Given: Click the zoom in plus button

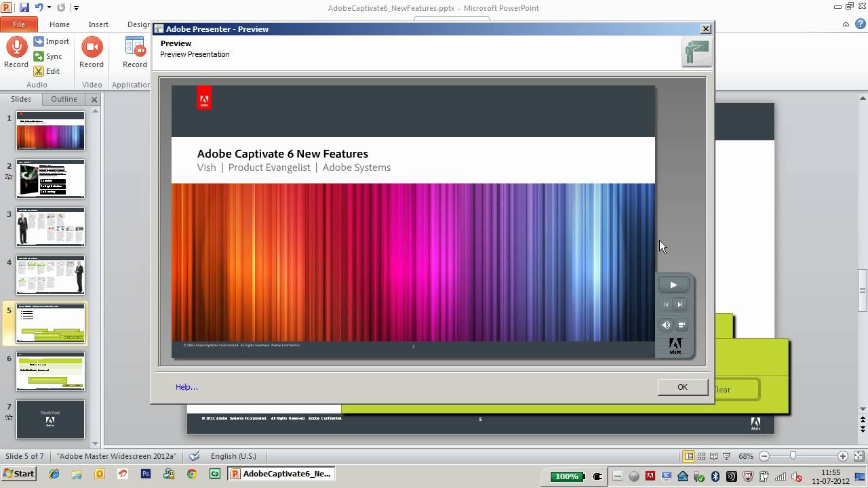Looking at the screenshot, I should pos(842,456).
